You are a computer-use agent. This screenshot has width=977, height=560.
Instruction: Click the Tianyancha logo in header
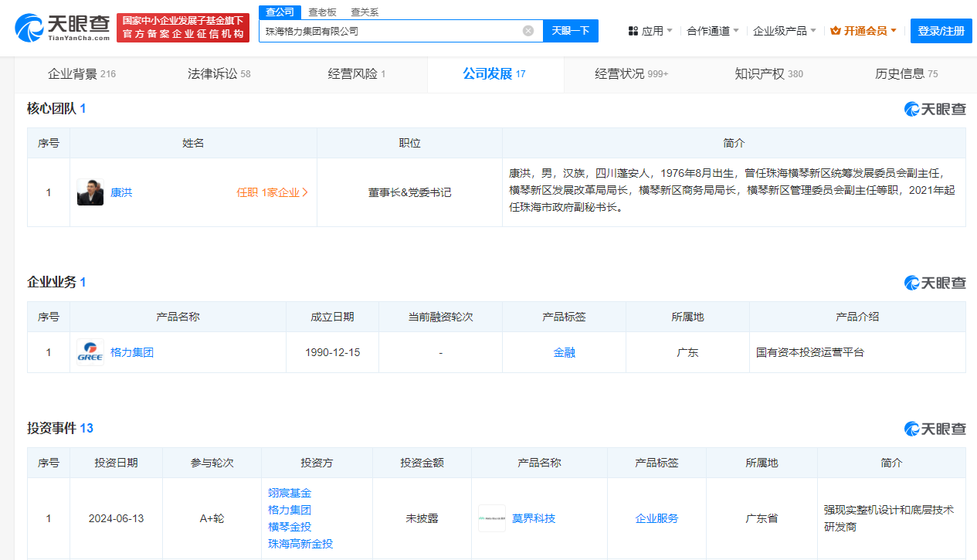pos(63,28)
